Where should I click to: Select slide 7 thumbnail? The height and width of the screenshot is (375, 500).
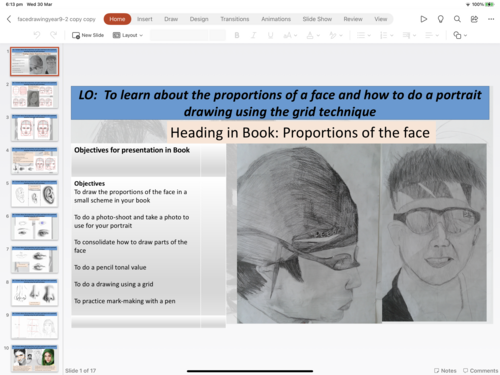point(35,260)
